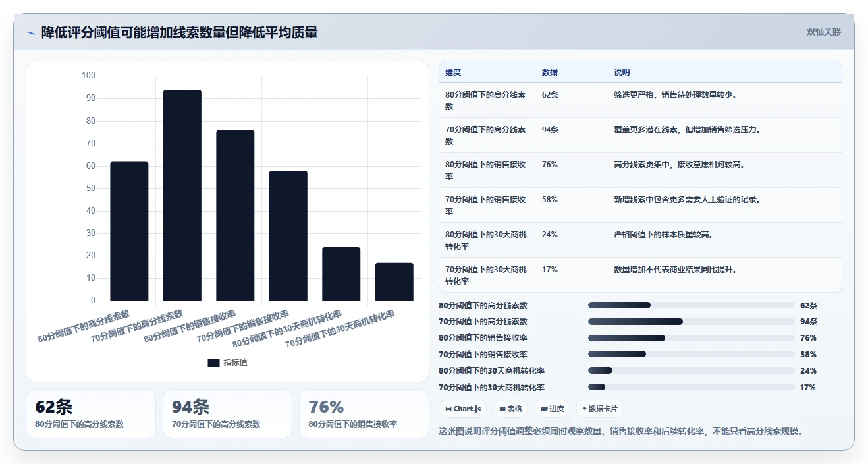
Task: Click table dimension cell 80分阈值下的30天商机转化率
Action: [x=486, y=240]
